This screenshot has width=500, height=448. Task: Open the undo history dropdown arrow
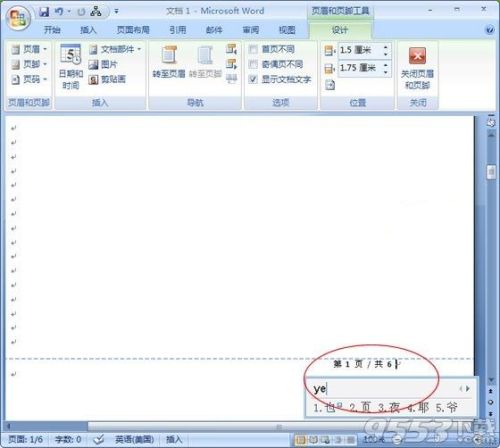pyautogui.click(x=69, y=12)
